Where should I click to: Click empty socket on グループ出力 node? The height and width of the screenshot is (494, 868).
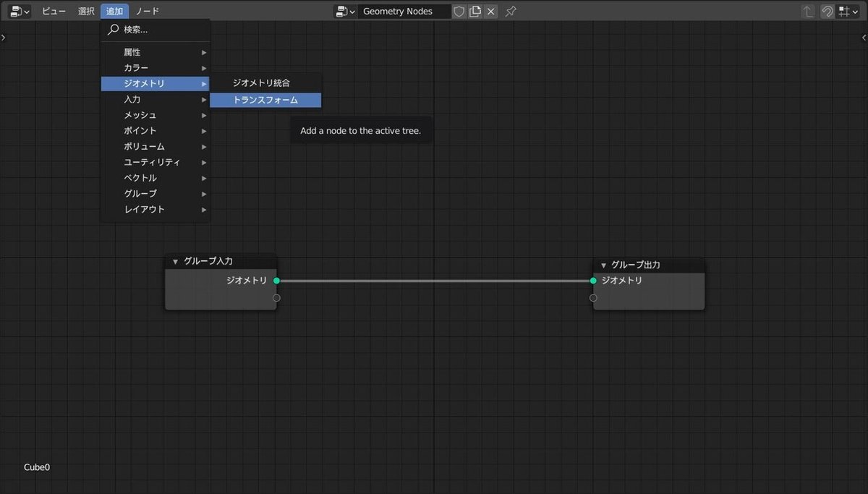tap(593, 297)
